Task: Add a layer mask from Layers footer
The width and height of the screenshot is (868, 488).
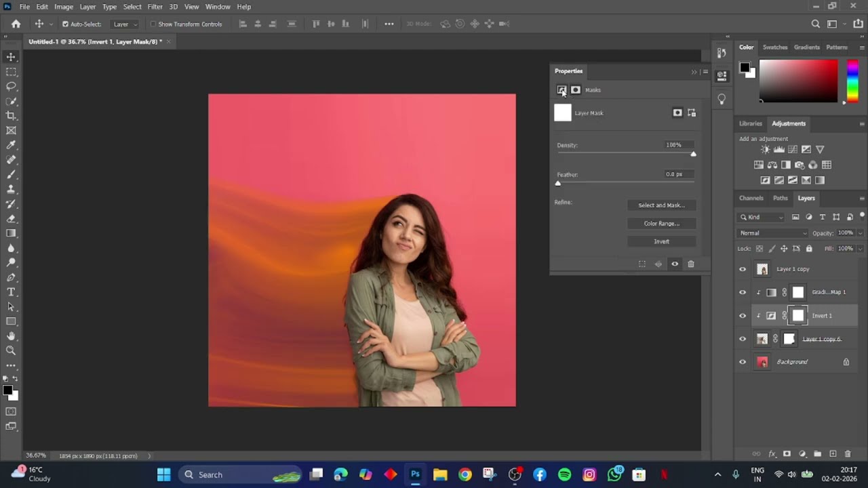Action: coord(787,453)
